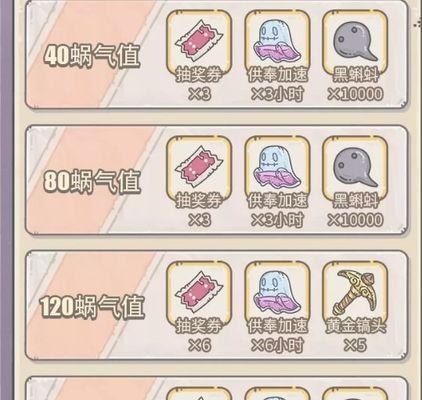Click the 黄金镐头 golden pickaxe icon
The image size is (422, 400).
click(x=355, y=293)
